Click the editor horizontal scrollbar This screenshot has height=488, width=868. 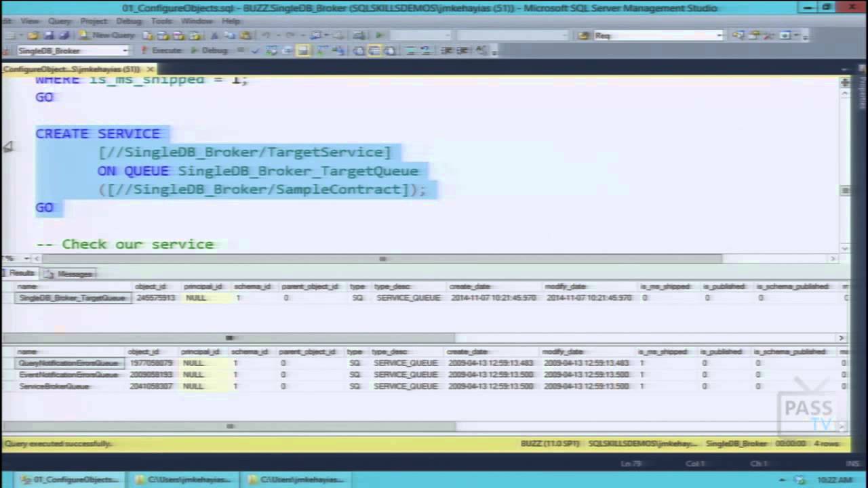coord(383,258)
